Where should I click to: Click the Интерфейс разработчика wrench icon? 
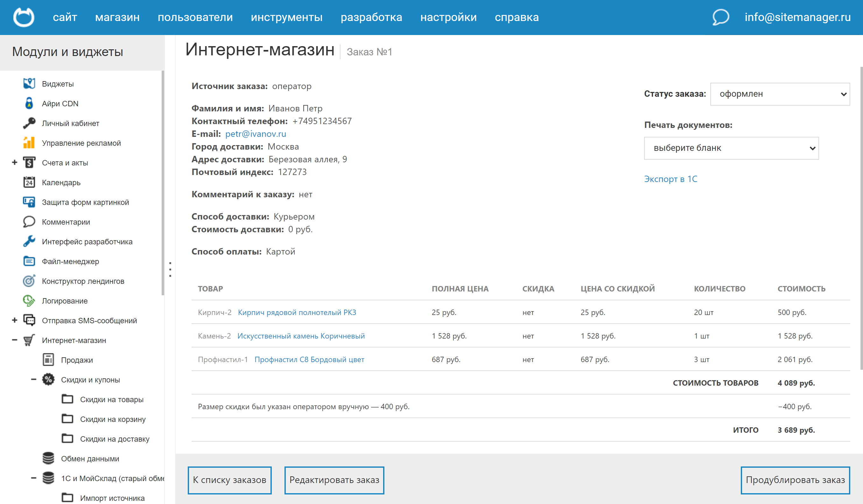point(30,241)
